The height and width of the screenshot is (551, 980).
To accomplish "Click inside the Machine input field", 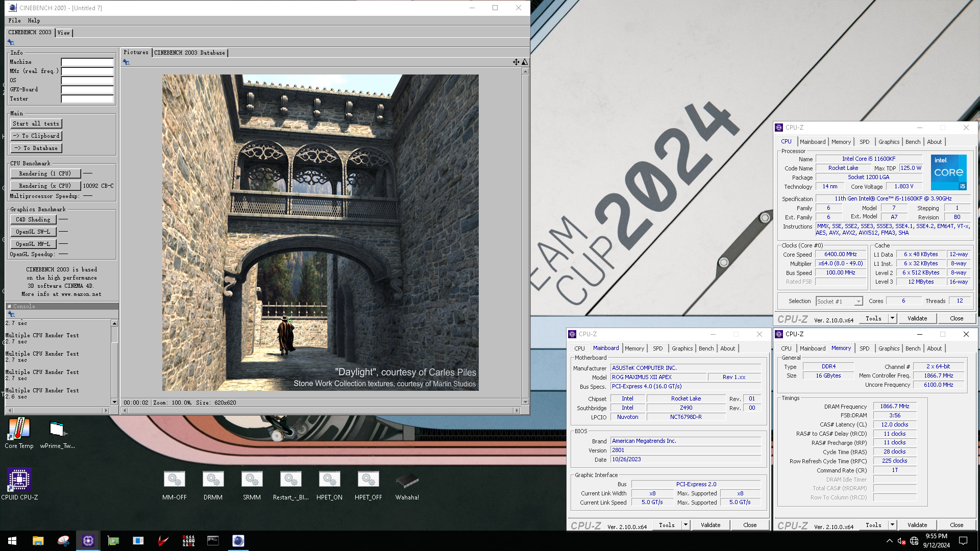I will click(87, 62).
